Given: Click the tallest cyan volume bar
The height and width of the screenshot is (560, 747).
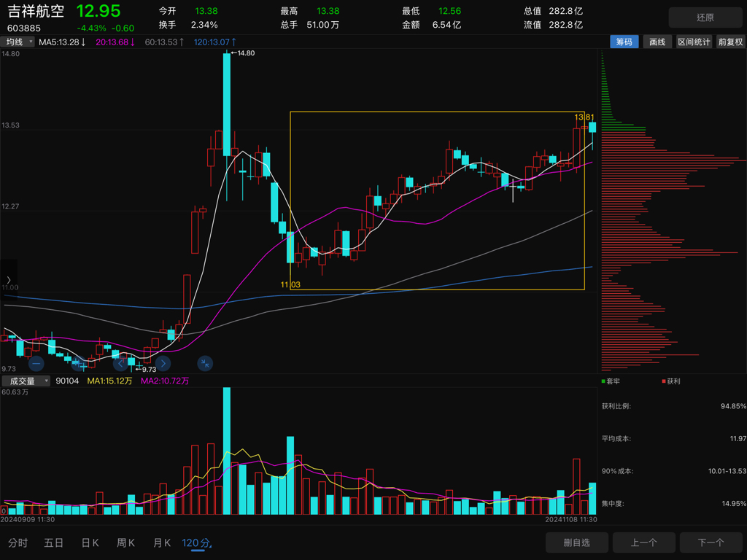Looking at the screenshot, I should coord(227,451).
